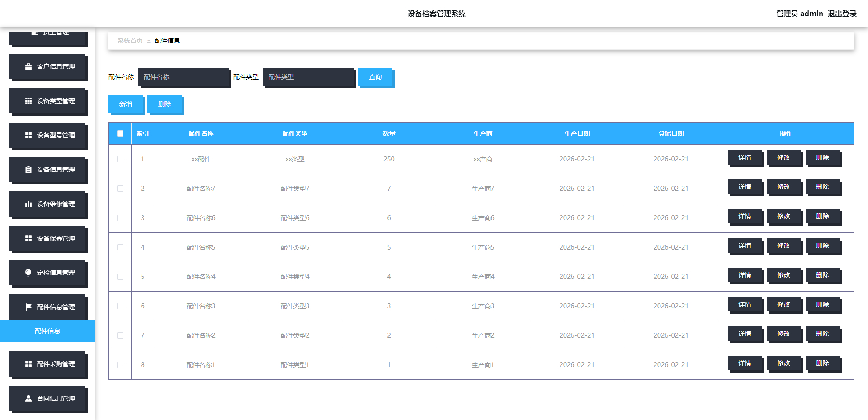
Task: Open 详情 for the 配件名称7 row
Action: 745,187
